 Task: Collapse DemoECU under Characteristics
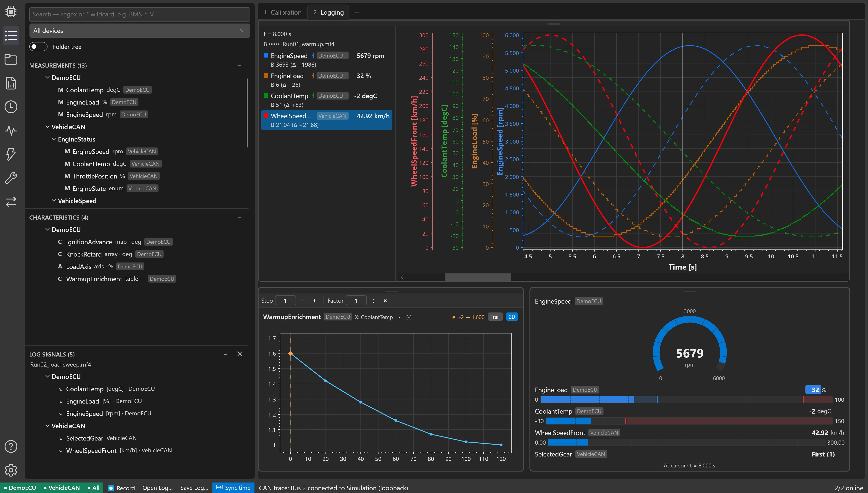tap(48, 230)
